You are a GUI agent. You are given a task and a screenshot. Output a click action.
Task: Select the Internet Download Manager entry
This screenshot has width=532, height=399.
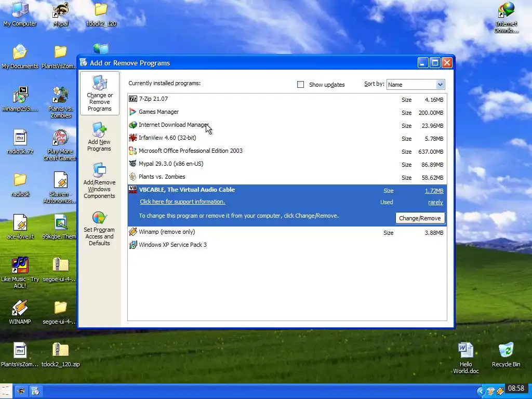(287, 125)
